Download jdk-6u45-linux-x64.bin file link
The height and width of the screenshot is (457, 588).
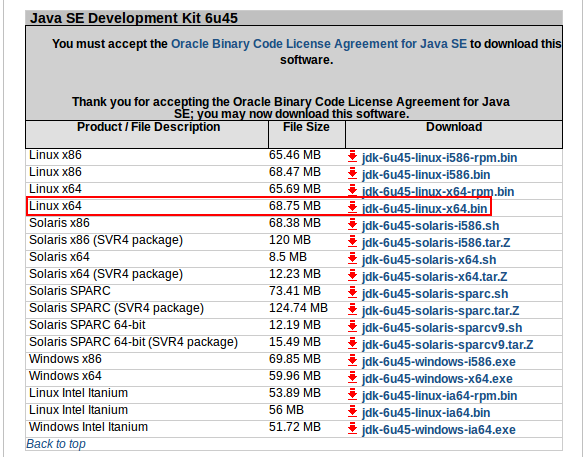tap(424, 208)
